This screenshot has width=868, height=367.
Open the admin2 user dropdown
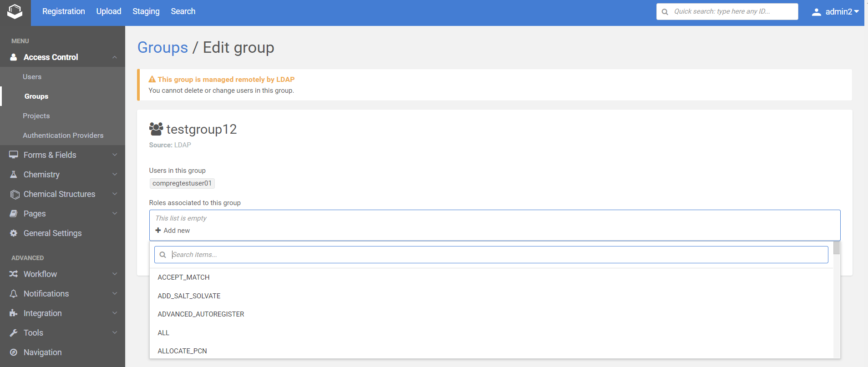pyautogui.click(x=835, y=12)
